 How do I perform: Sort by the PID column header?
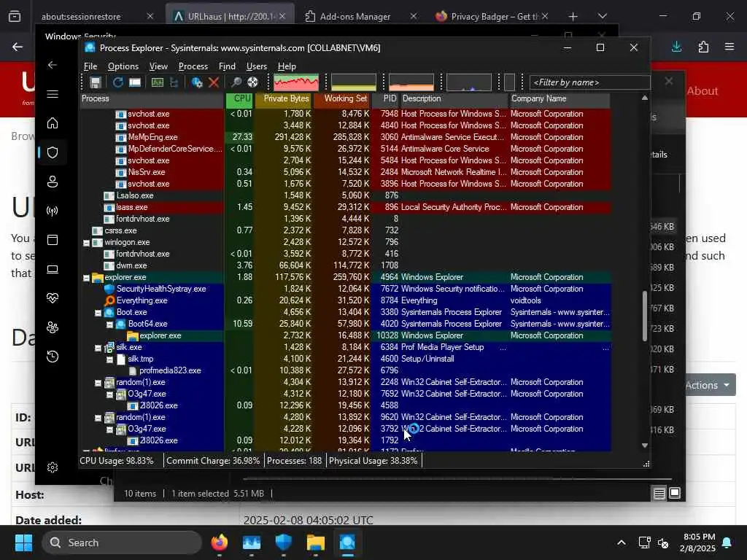(x=386, y=98)
